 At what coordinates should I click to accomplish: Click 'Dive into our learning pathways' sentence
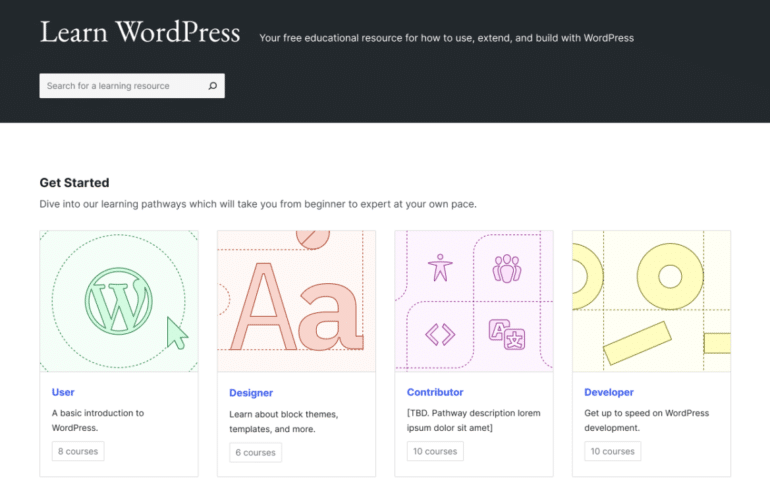pyautogui.click(x=258, y=204)
